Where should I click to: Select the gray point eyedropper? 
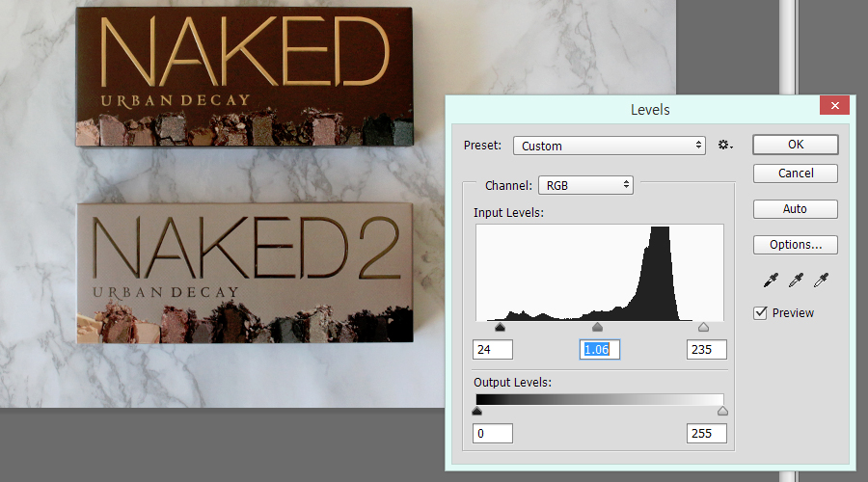pos(796,280)
